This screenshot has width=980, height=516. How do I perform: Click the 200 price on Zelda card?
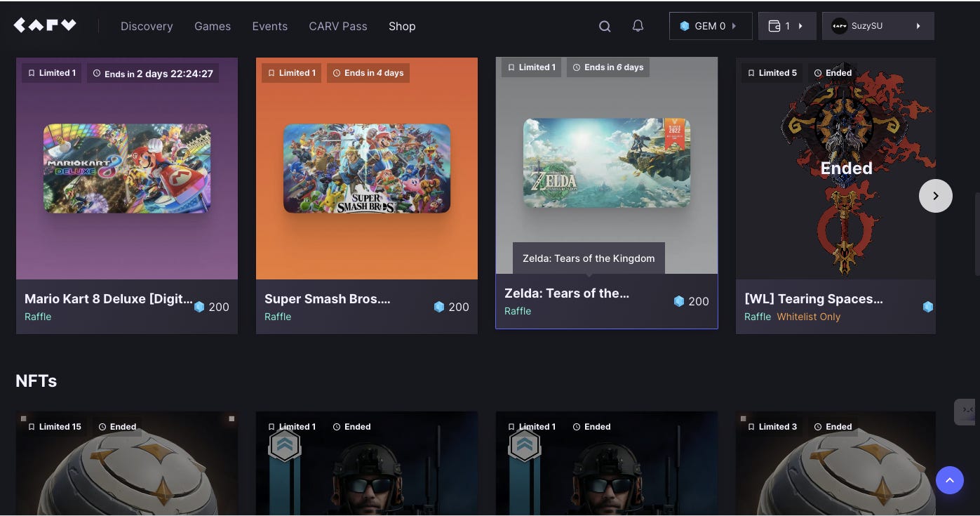[699, 301]
